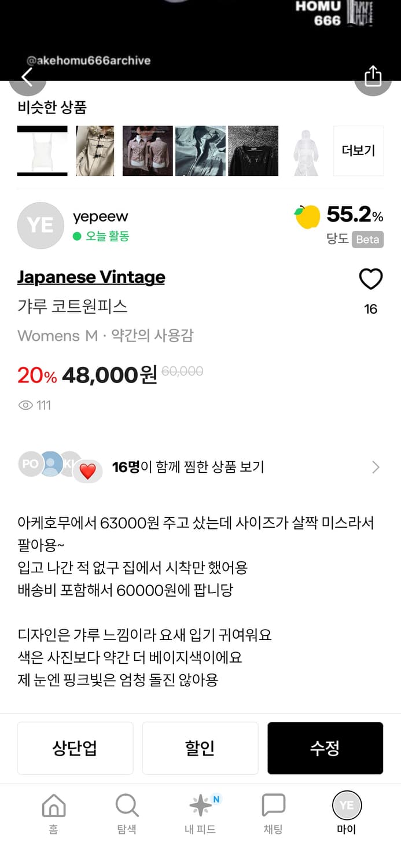
Task: Tap the yellow 당도 fruit badge icon
Action: point(307,218)
